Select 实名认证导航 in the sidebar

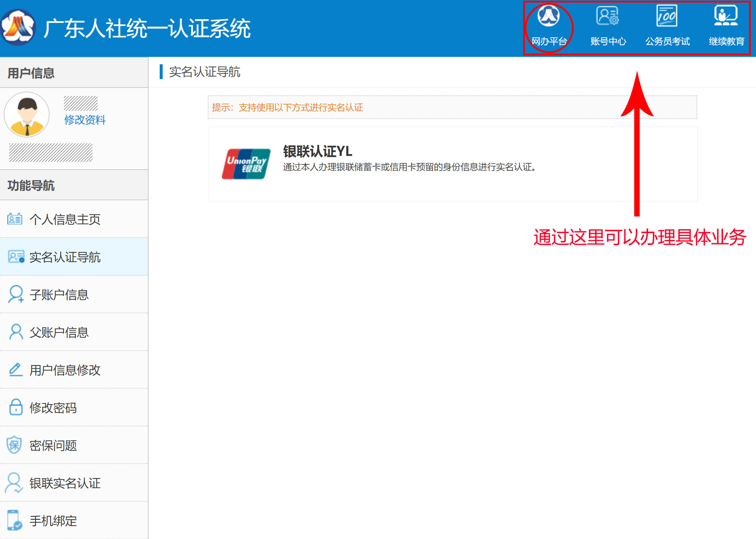(65, 257)
